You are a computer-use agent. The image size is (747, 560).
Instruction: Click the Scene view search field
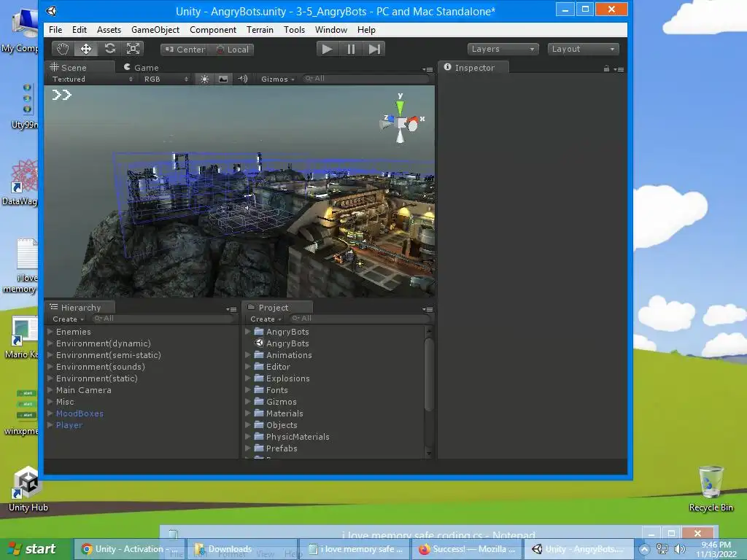click(x=367, y=79)
